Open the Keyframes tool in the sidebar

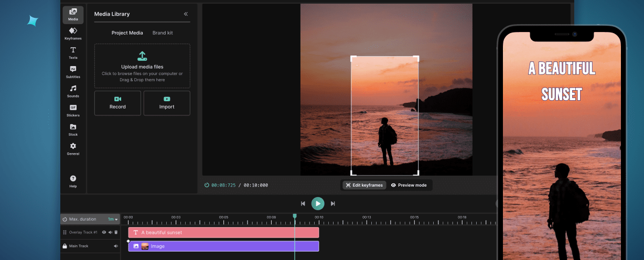73,34
